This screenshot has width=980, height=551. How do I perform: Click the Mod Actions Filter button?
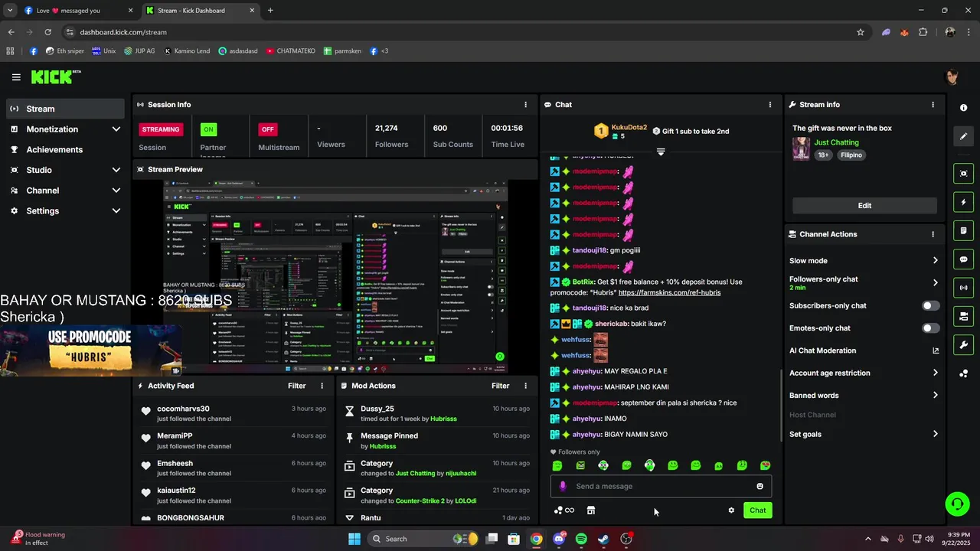tap(501, 386)
